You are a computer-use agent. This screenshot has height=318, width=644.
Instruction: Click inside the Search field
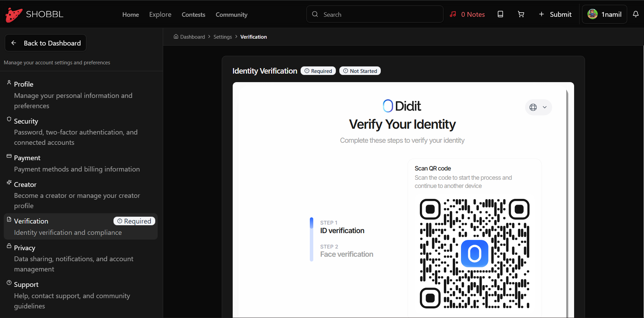(x=374, y=14)
